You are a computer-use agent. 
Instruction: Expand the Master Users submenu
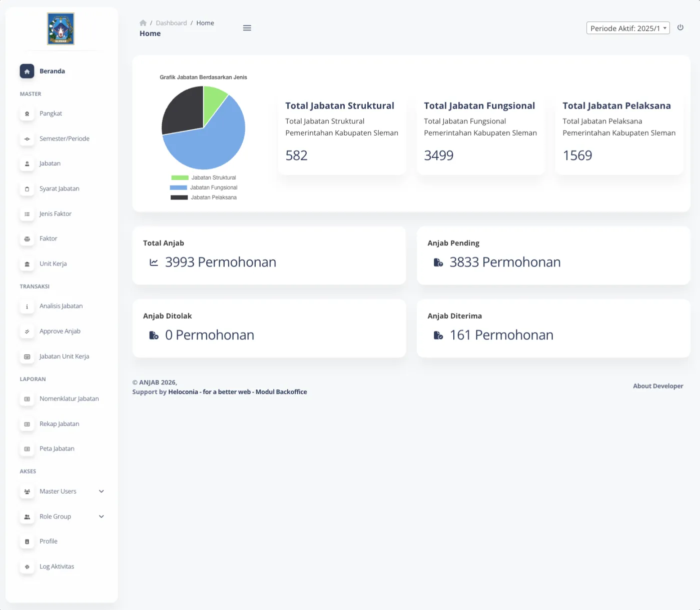pyautogui.click(x=101, y=491)
